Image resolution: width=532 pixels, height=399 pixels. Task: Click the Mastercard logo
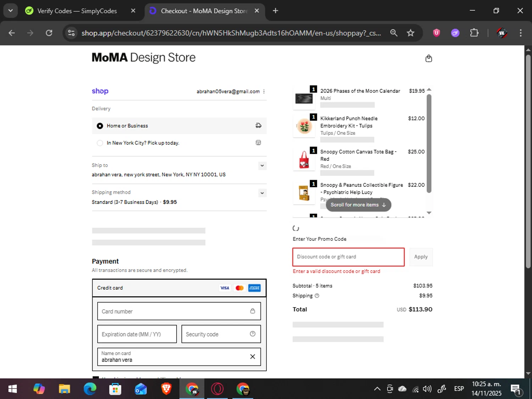pos(239,288)
